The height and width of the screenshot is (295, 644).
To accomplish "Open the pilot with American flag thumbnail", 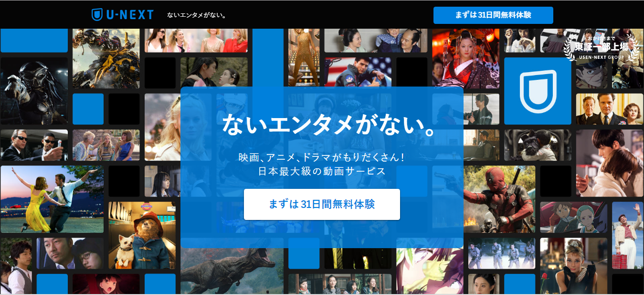I will pos(358,72).
